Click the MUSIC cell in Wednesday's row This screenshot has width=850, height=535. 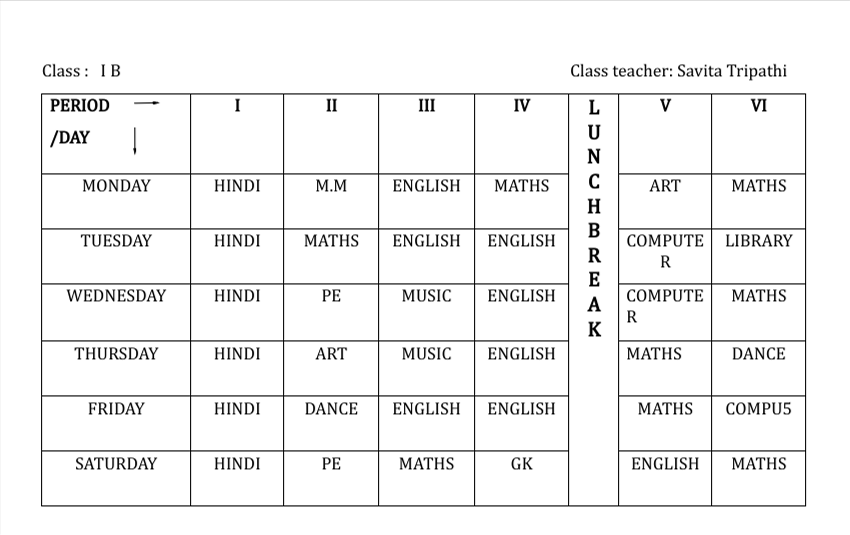point(426,296)
